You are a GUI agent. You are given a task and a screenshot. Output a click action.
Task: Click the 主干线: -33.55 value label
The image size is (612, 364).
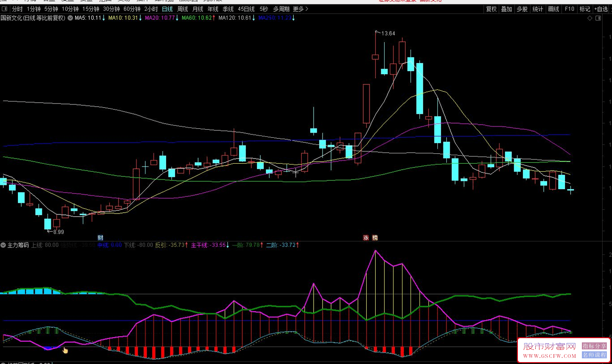pyautogui.click(x=210, y=245)
